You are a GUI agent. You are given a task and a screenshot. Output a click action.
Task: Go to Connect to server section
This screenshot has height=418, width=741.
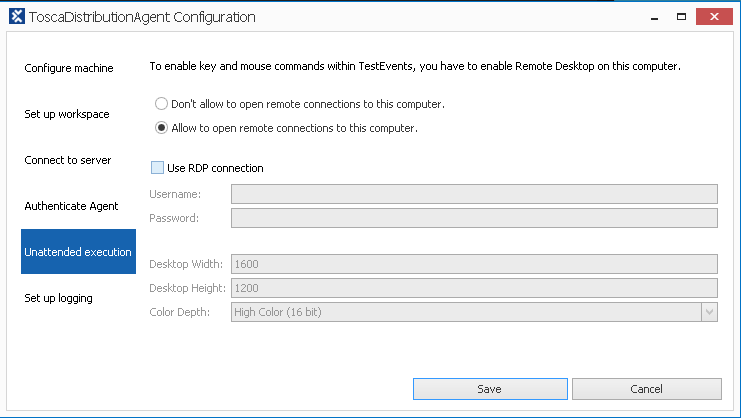(x=68, y=160)
